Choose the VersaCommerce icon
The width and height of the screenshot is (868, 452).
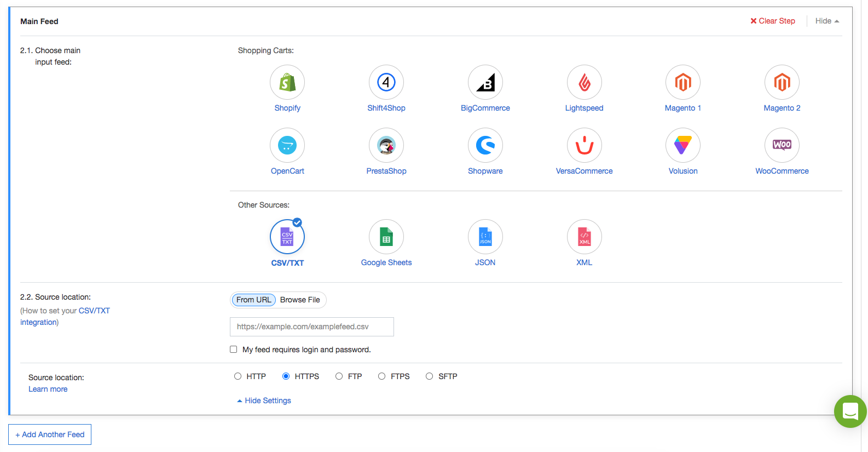585,145
